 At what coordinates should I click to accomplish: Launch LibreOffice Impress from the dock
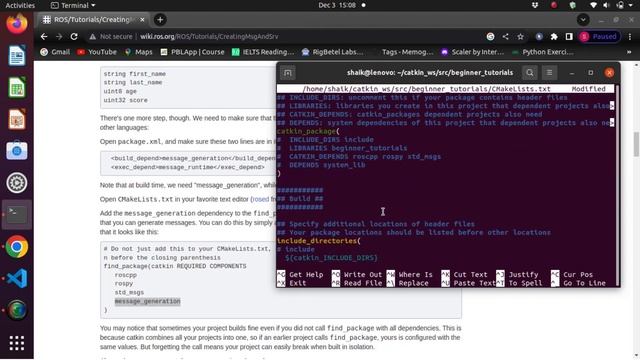[x=17, y=119]
